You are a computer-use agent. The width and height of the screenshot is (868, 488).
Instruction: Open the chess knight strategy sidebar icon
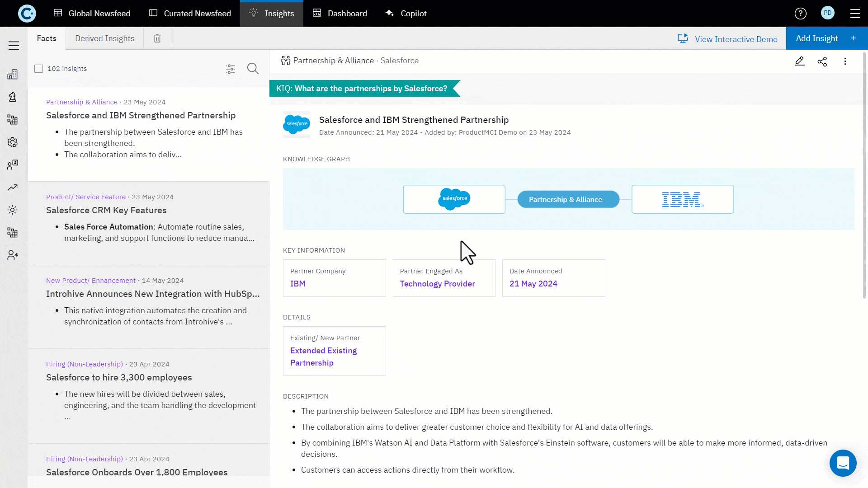[13, 97]
